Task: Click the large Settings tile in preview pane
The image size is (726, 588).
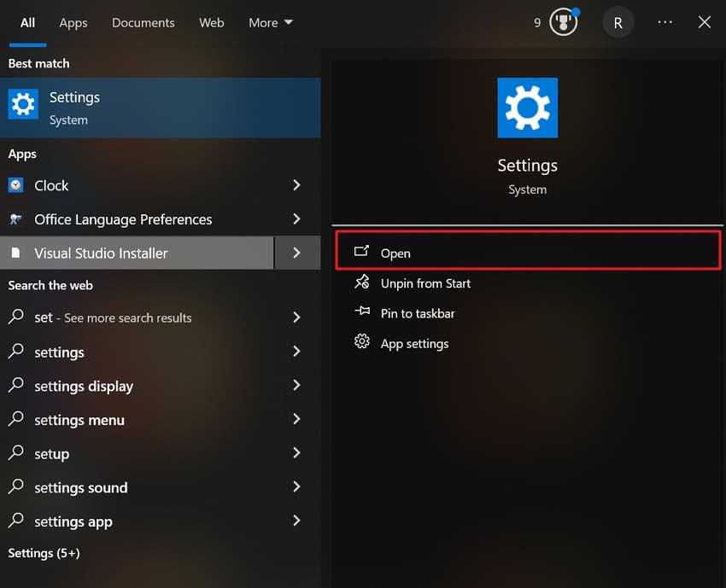Action: [527, 108]
